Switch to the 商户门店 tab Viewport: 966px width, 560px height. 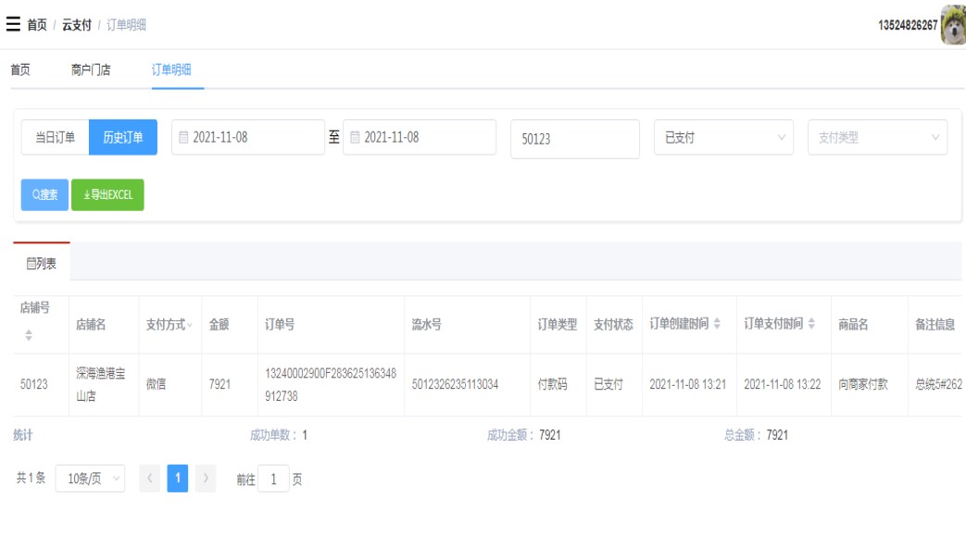91,69
